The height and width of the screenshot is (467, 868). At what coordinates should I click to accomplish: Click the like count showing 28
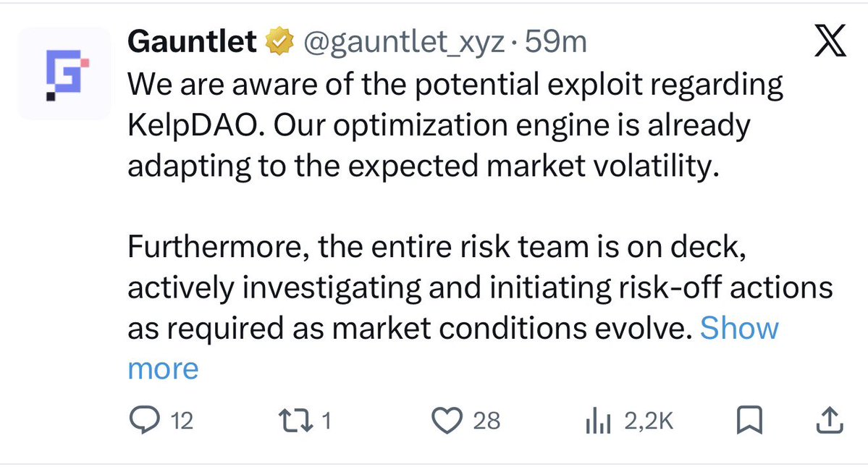point(486,421)
